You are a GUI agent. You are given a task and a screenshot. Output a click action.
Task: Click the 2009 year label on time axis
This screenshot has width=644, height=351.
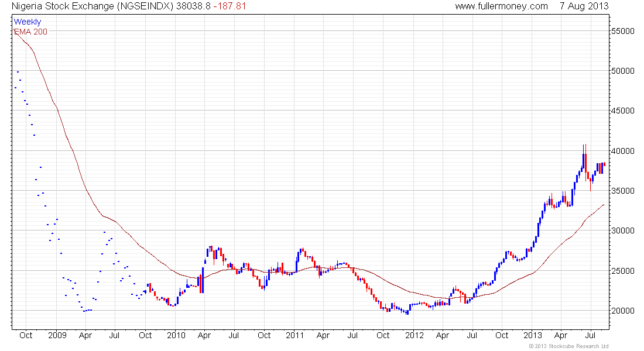[x=57, y=335]
